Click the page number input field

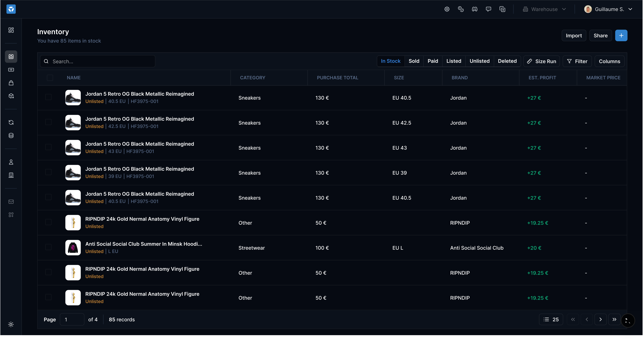(72, 319)
